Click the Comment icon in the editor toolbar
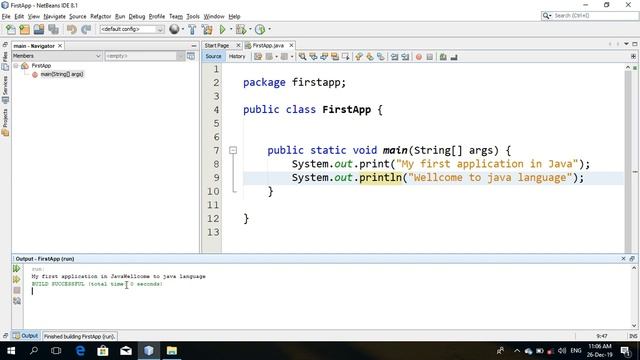Screen dimensions: 640x360 pos(443,57)
